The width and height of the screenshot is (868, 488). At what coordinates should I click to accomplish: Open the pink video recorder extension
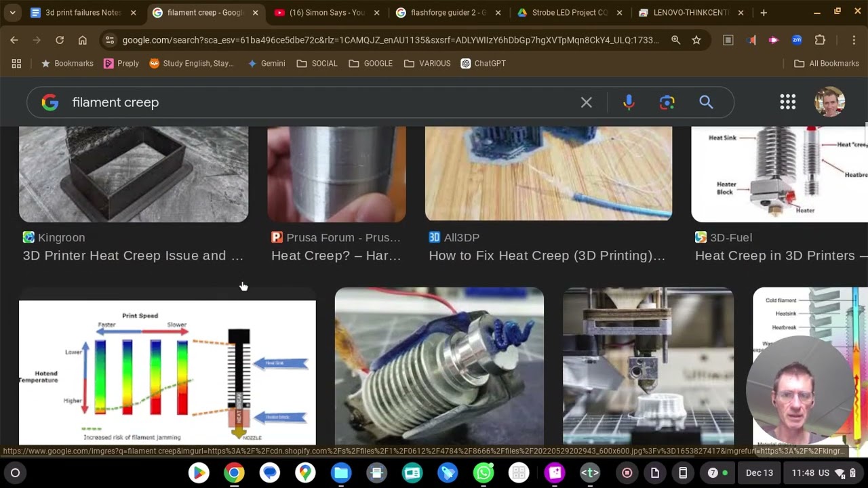click(x=774, y=40)
